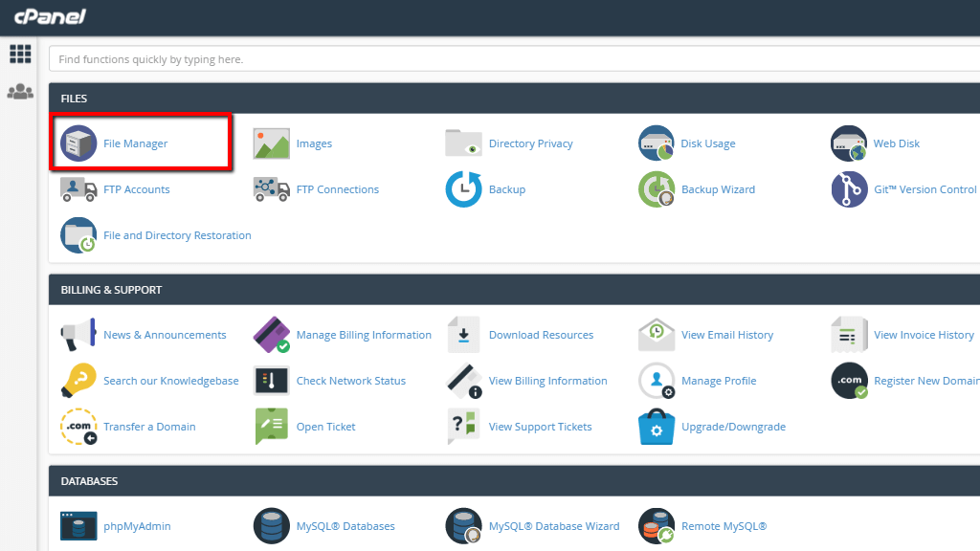The height and width of the screenshot is (551, 980).
Task: Click the MySQL Databases stack icon
Action: click(271, 525)
